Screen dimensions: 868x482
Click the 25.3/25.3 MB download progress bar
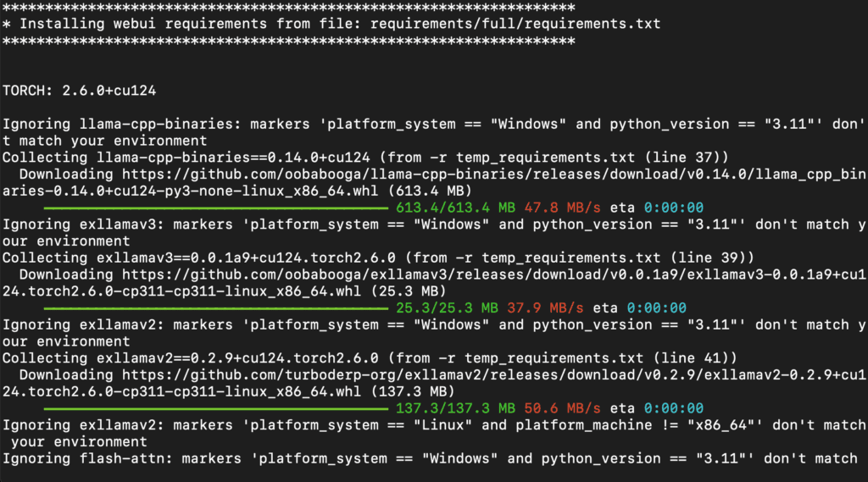click(x=216, y=308)
